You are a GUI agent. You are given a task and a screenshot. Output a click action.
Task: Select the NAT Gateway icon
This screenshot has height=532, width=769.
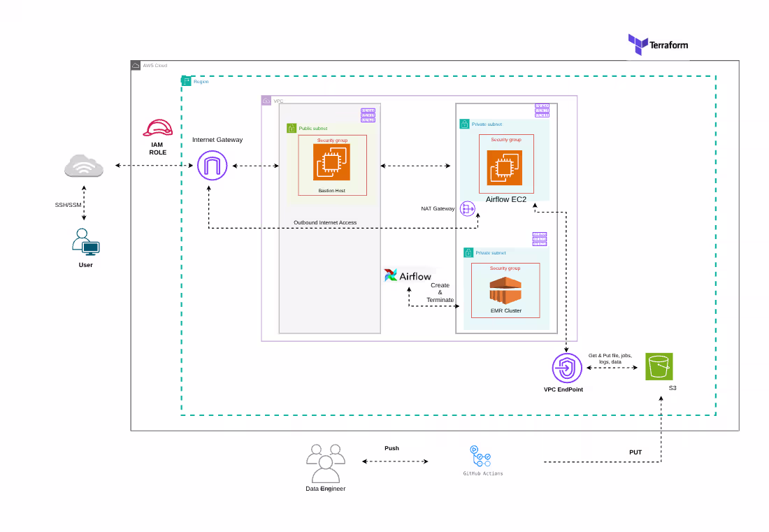(467, 208)
